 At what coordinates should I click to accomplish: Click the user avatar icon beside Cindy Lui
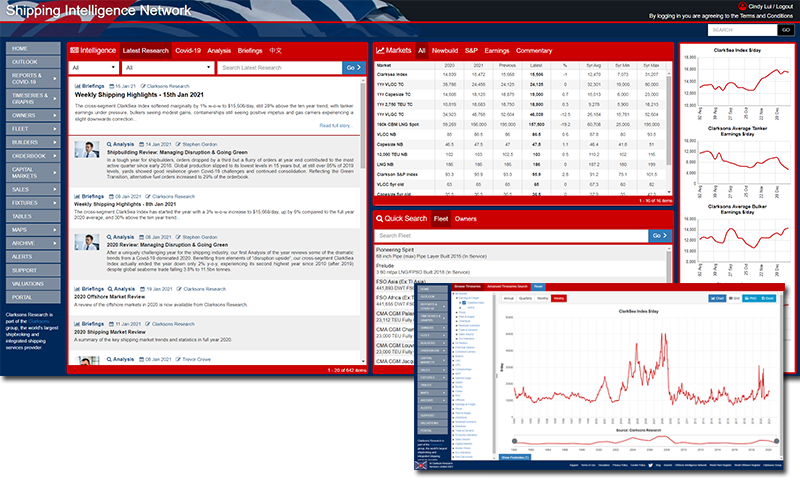point(742,6)
